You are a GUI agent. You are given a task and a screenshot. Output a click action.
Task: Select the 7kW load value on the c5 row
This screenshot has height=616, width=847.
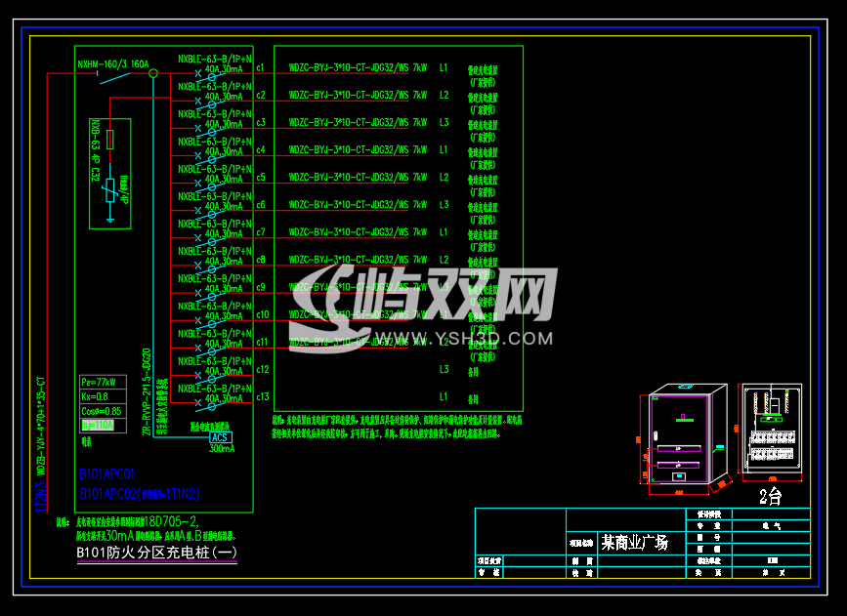tap(420, 177)
